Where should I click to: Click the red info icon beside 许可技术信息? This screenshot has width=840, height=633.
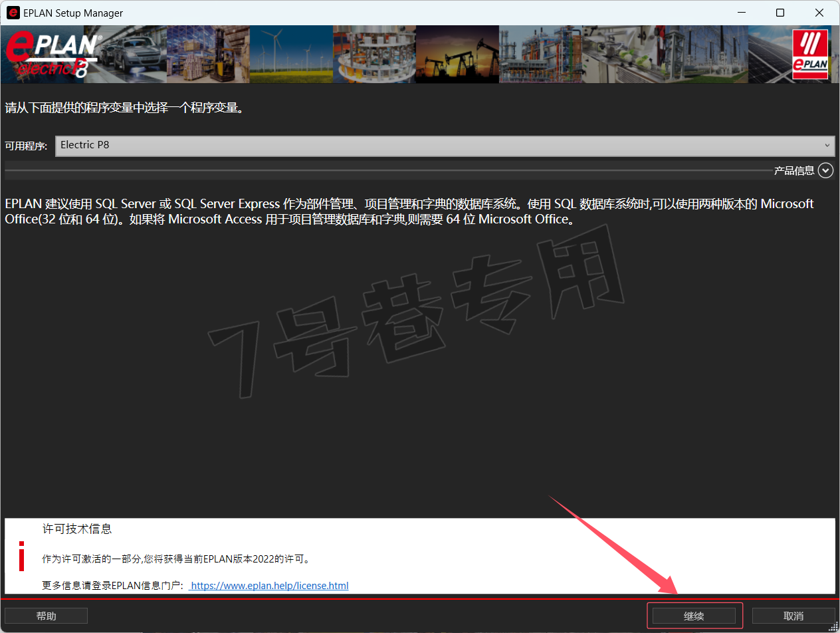click(x=22, y=556)
